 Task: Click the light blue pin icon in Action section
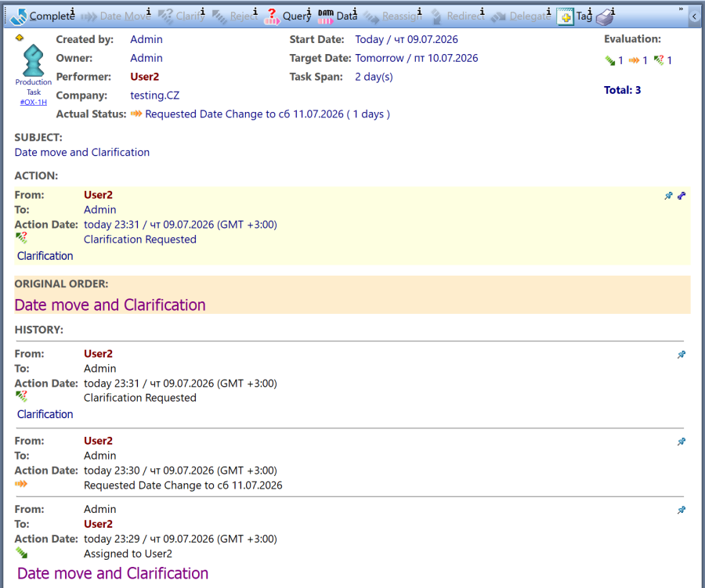tap(669, 196)
